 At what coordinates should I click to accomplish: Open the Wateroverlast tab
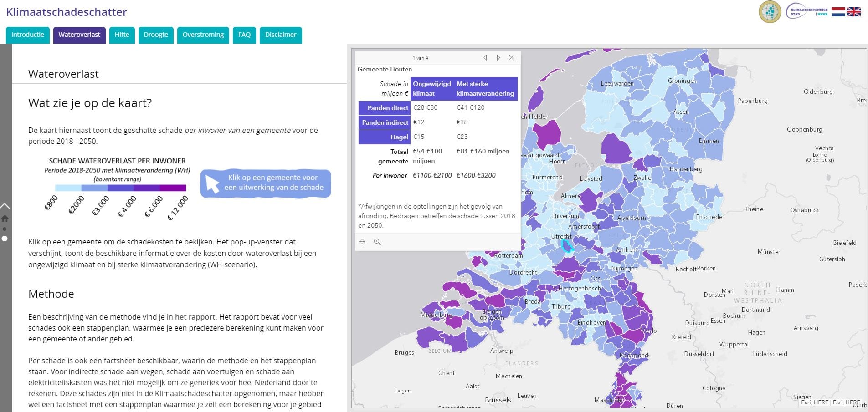(79, 35)
